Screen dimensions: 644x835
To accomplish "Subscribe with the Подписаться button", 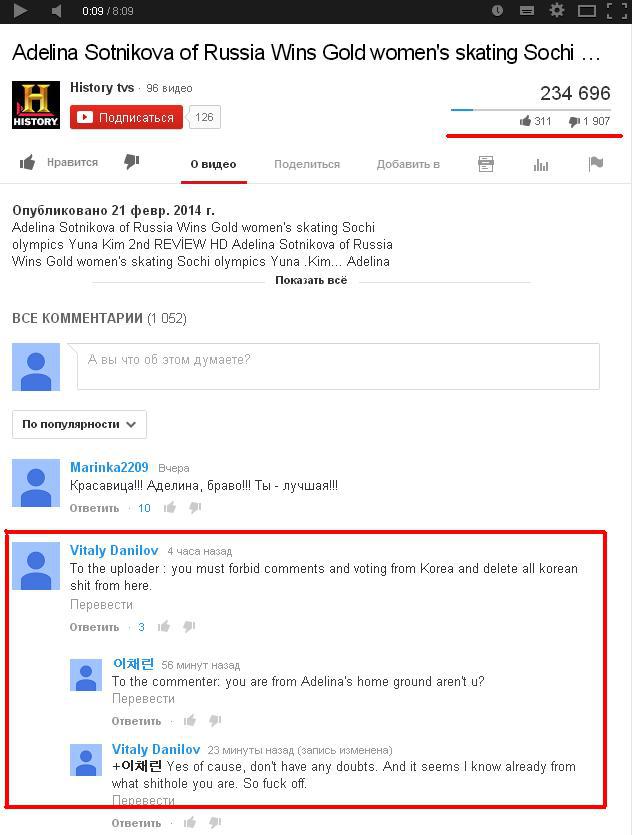I will [x=126, y=117].
